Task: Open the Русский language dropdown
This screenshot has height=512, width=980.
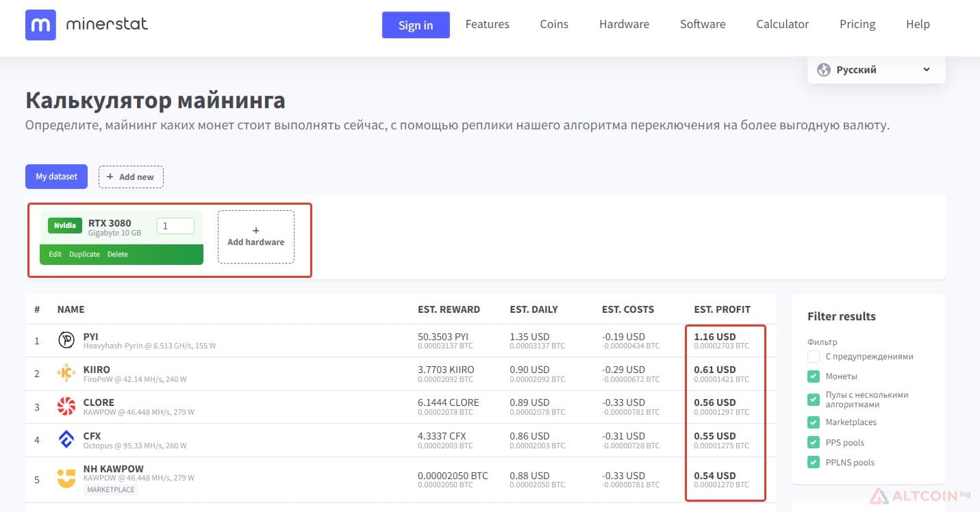Action: (x=877, y=70)
